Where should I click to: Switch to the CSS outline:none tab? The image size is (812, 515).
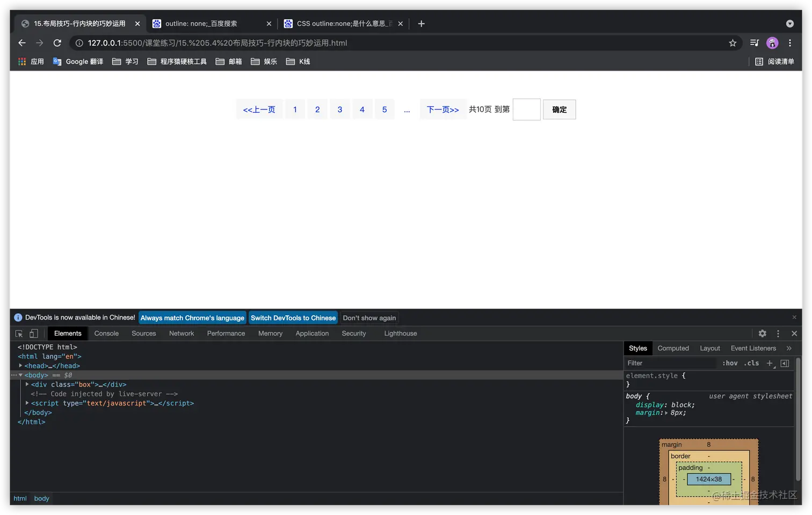pos(344,24)
